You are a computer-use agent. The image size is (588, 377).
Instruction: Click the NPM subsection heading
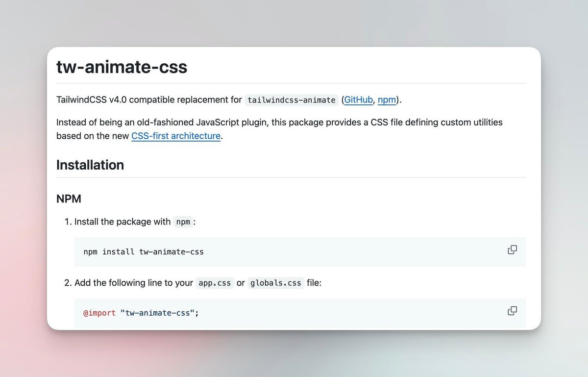tap(69, 199)
